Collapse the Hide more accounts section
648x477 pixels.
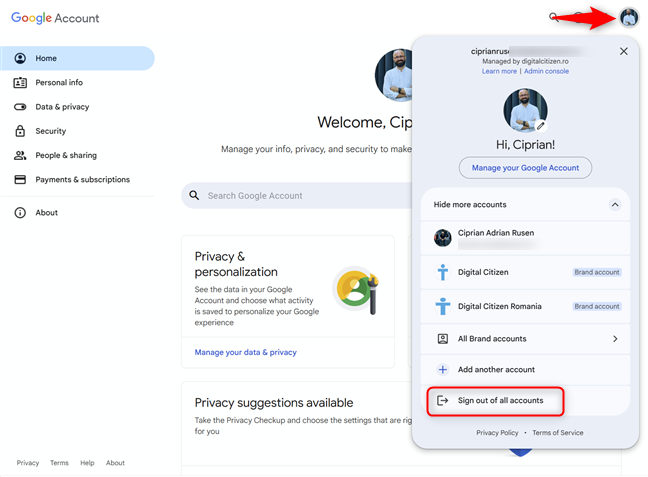pyautogui.click(x=614, y=205)
